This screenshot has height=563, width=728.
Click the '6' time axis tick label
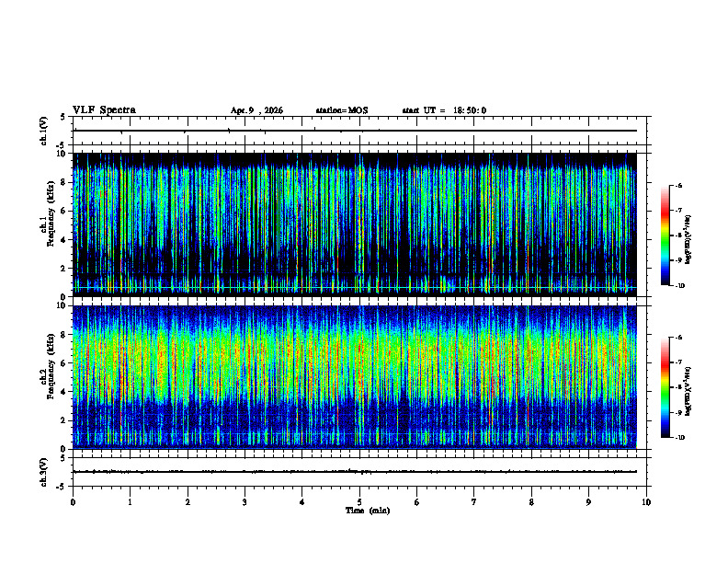pyautogui.click(x=417, y=502)
